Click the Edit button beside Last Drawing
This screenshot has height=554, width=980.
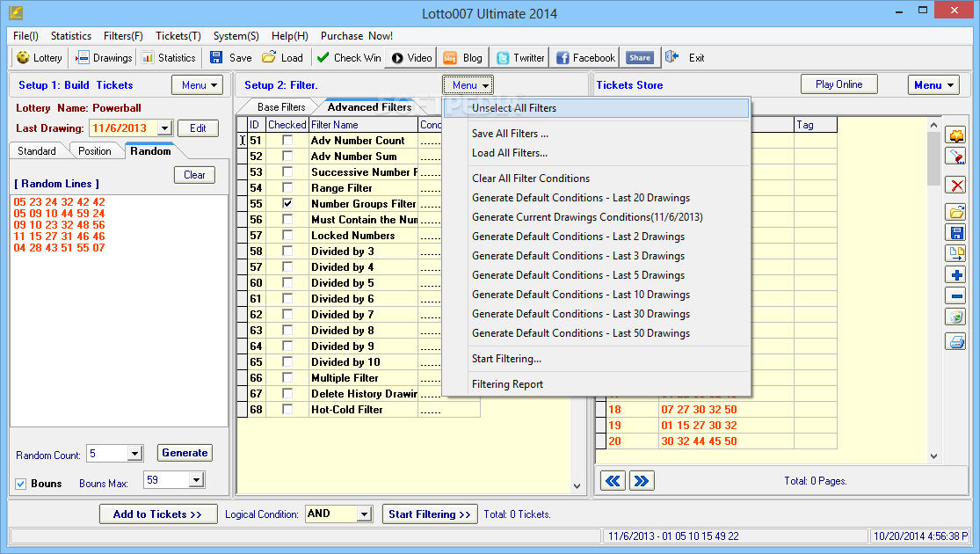click(198, 128)
